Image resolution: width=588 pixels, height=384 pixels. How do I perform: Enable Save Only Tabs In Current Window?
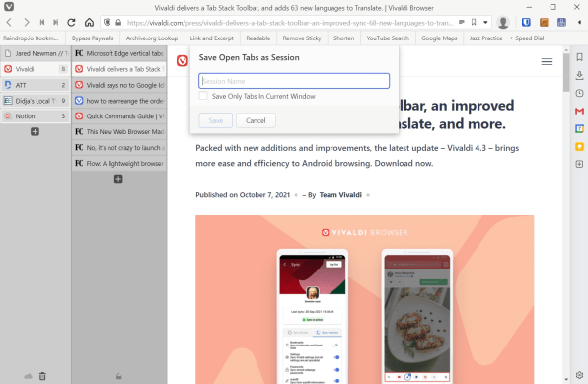203,96
